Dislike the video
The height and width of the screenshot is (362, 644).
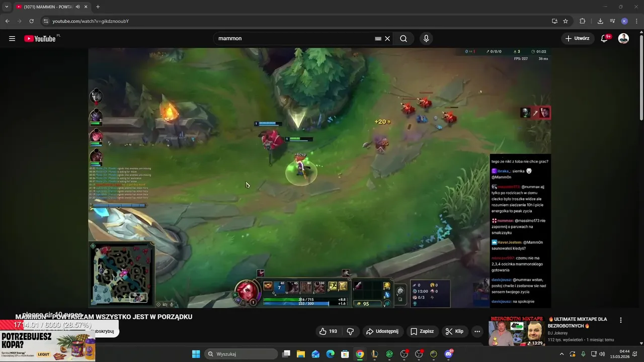(x=350, y=331)
